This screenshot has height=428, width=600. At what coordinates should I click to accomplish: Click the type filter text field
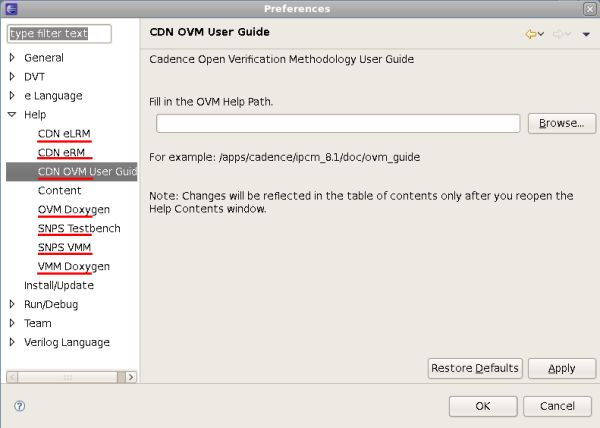59,34
